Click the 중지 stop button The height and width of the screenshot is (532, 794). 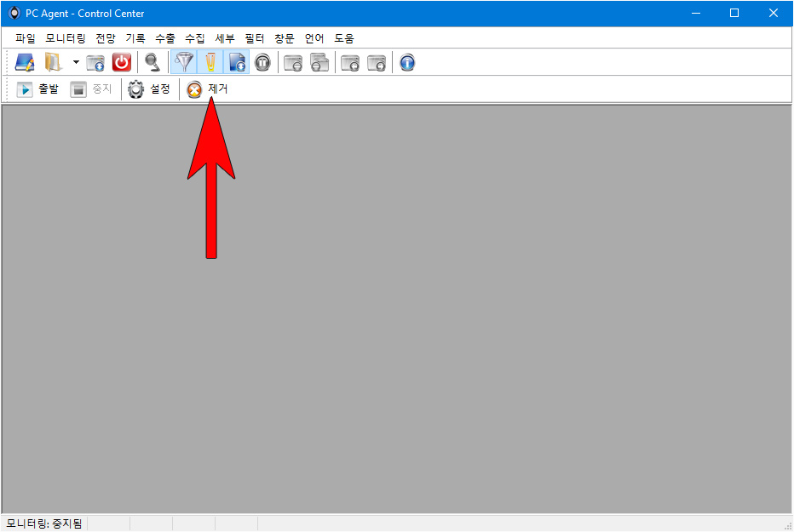[x=91, y=89]
